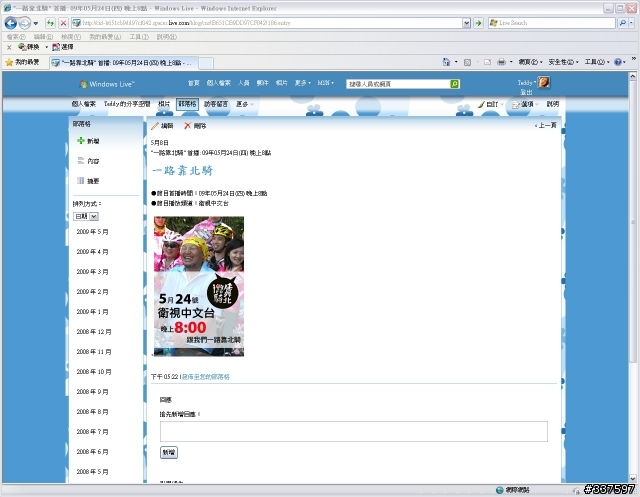Open 相片 in Windows Live header
This screenshot has width=640, height=497.
tap(281, 83)
